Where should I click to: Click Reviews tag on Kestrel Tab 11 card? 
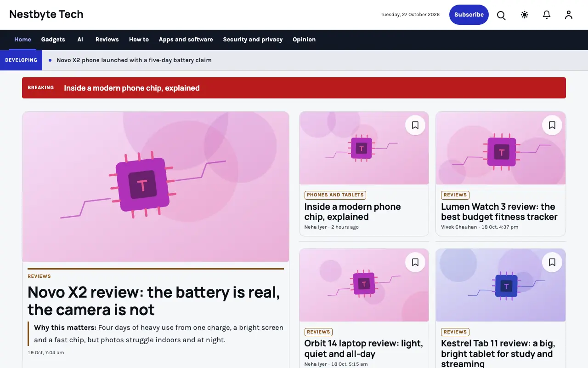[x=455, y=332]
